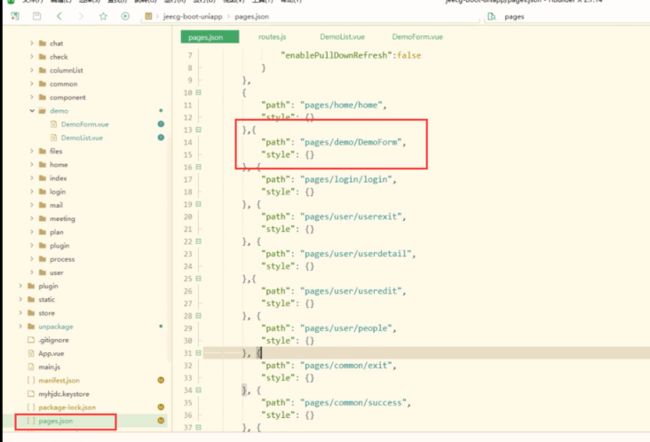Click the open demo folder icon
This screenshot has height=442, width=650.
[42, 111]
